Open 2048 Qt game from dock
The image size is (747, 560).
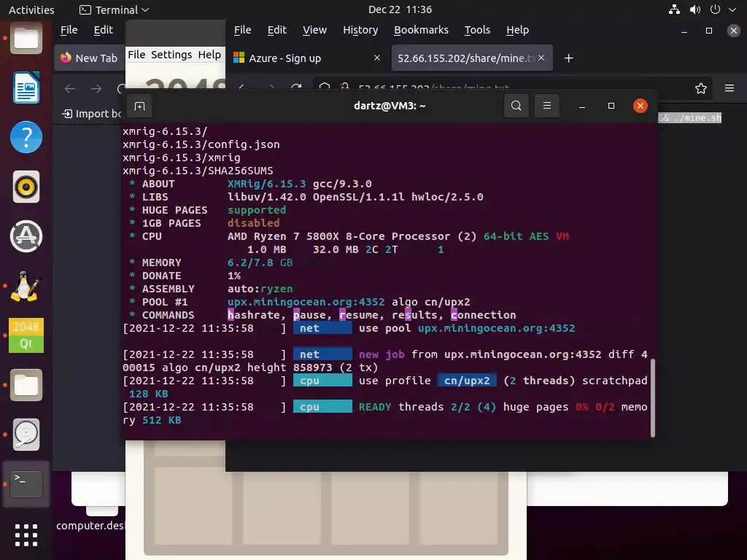tap(26, 335)
